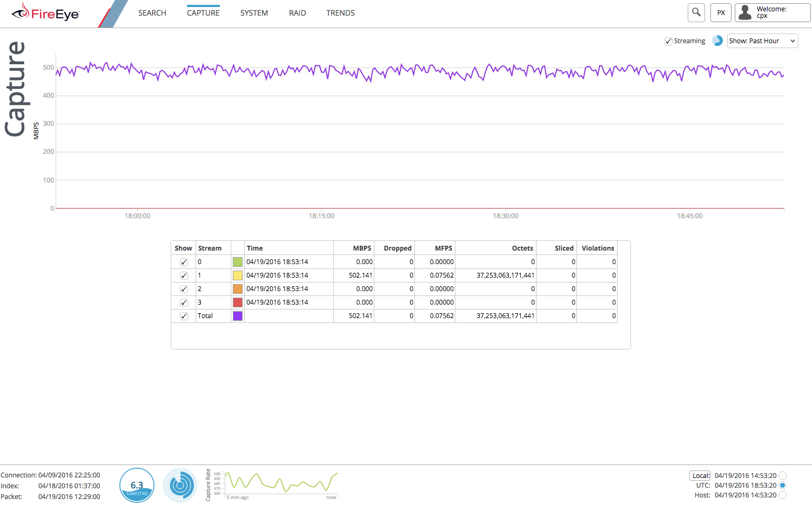This screenshot has width=812, height=505.
Task: Select the UTC time radio button
Action: click(x=782, y=485)
